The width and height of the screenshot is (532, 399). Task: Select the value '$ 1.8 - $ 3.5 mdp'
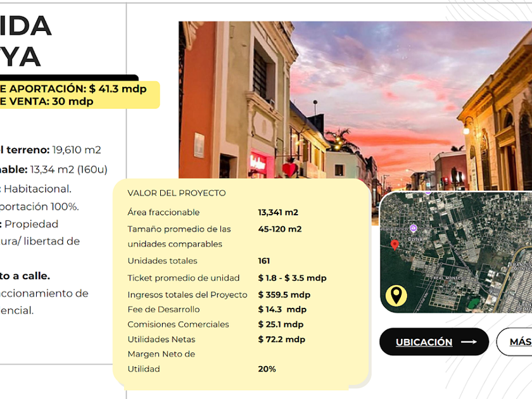pos(292,278)
